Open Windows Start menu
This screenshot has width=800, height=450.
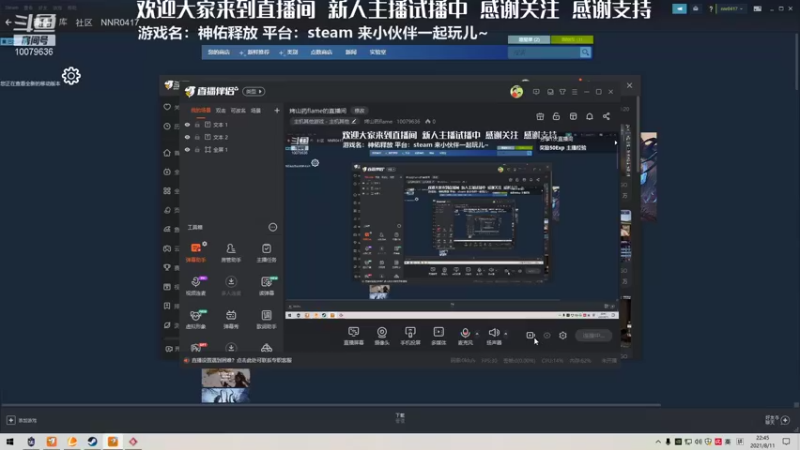pyautogui.click(x=10, y=441)
